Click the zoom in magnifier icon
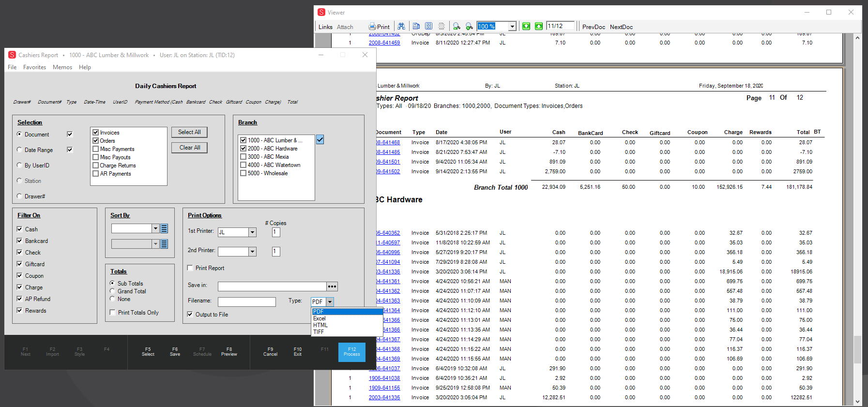This screenshot has height=407, width=868. pyautogui.click(x=469, y=26)
